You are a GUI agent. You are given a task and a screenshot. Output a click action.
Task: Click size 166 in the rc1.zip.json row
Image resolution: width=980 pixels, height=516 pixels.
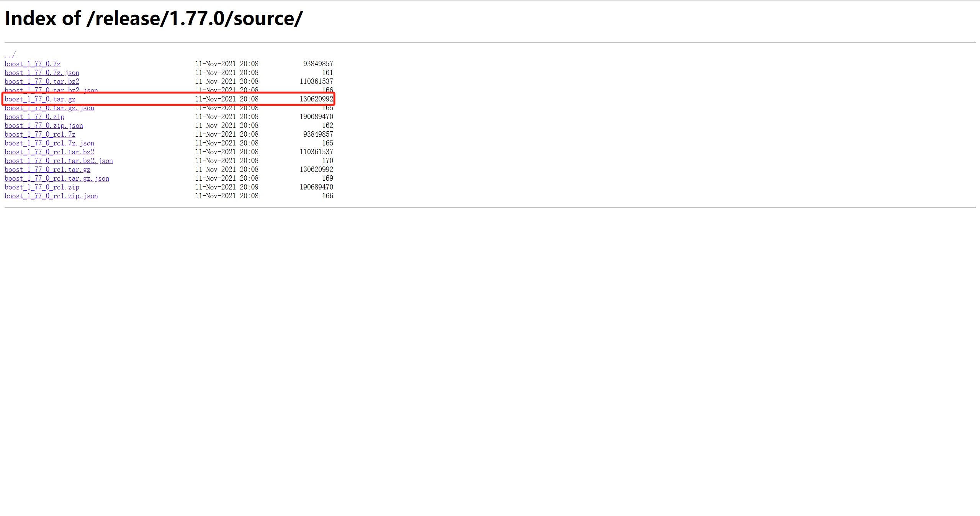click(x=327, y=196)
